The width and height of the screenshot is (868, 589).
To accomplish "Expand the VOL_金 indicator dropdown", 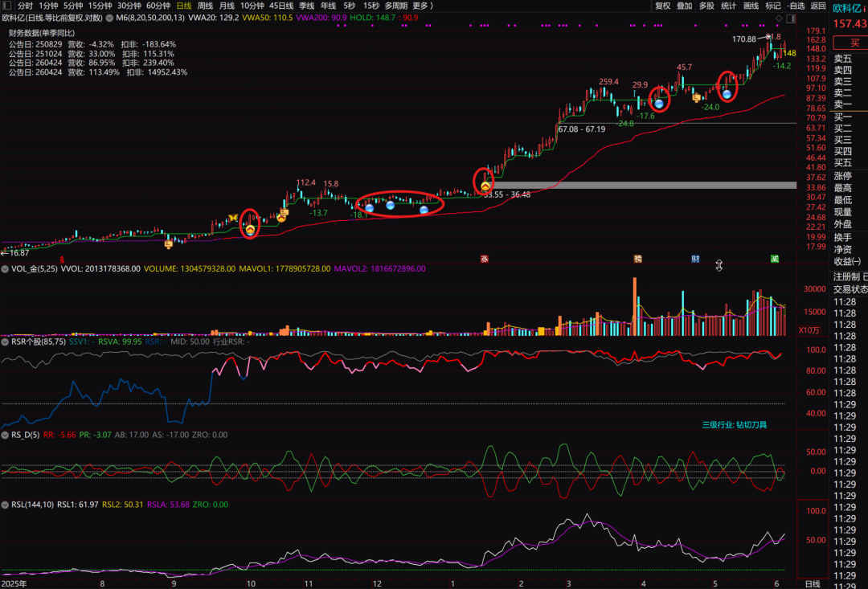I will point(5,268).
